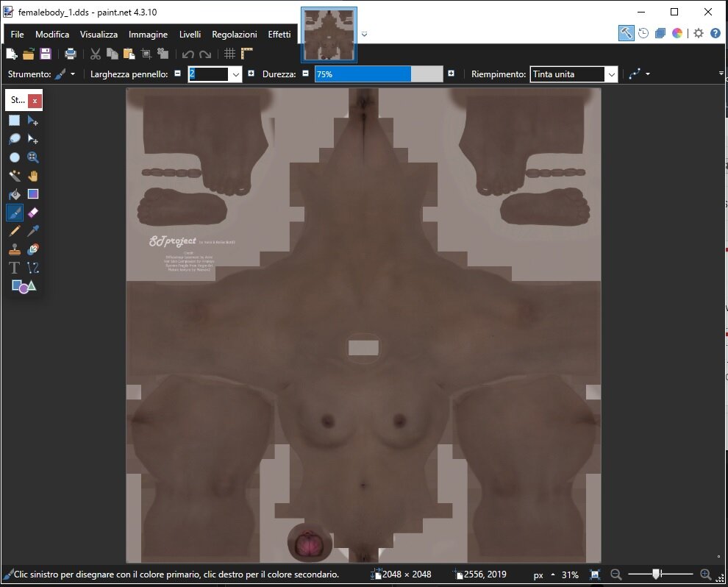Open paint.net Settings gear
This screenshot has width=728, height=587.
point(699,33)
